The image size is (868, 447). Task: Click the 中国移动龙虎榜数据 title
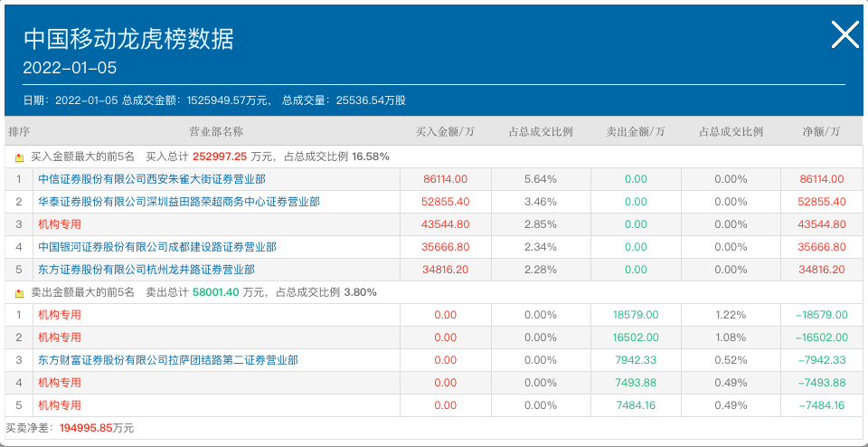(x=128, y=40)
